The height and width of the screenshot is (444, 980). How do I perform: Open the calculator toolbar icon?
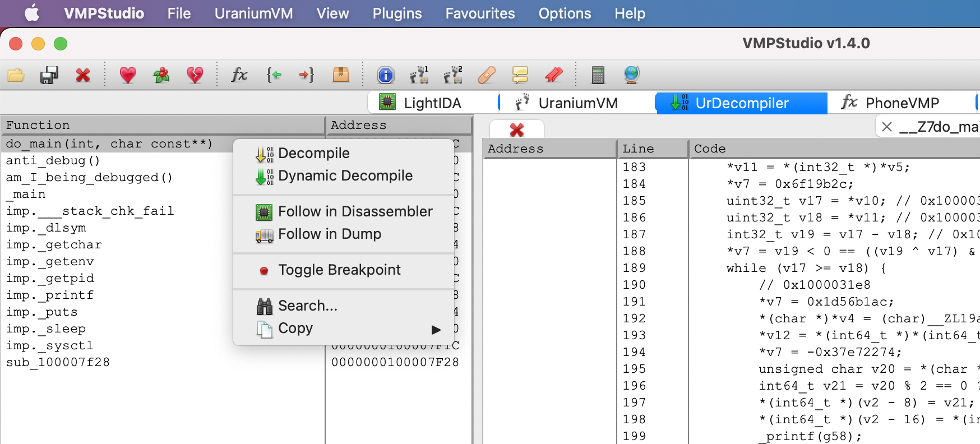pos(598,75)
